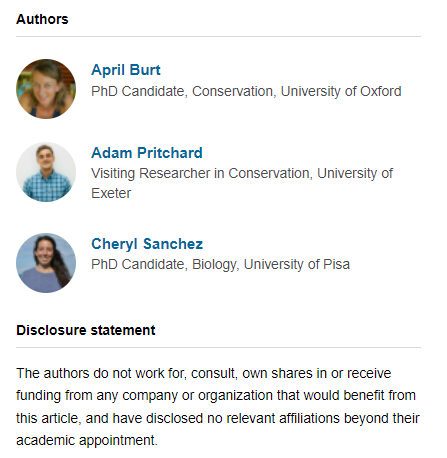
Task: Click "PhD Candidate, Biology" under Cheryl Sanchez
Action: 165,264
